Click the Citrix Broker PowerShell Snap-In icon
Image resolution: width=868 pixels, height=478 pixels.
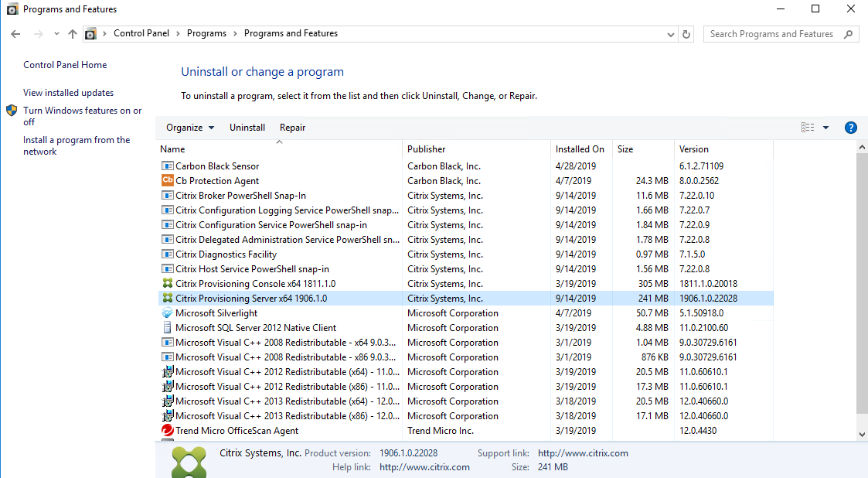[167, 195]
